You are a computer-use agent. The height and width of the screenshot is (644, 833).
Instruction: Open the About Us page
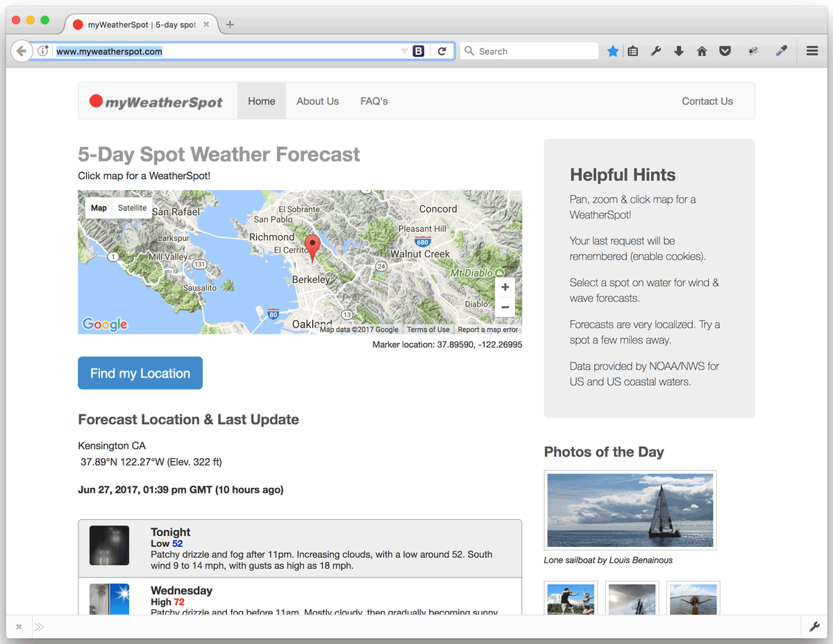[x=318, y=101]
